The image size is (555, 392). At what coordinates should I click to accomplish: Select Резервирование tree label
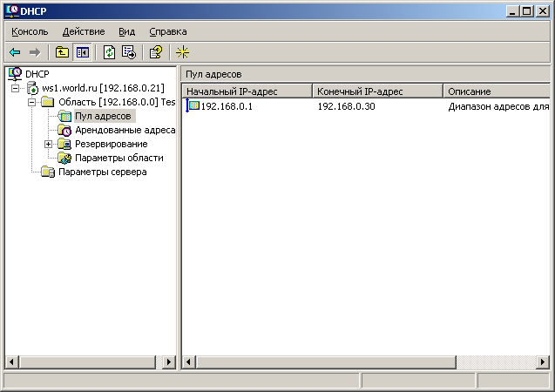[x=112, y=144]
